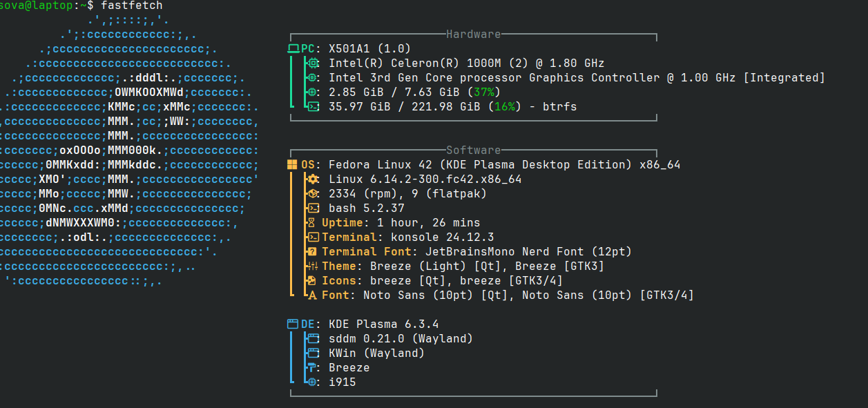Click the CPU chip icon next to Celeron
Image resolution: width=868 pixels, height=408 pixels.
tap(312, 64)
